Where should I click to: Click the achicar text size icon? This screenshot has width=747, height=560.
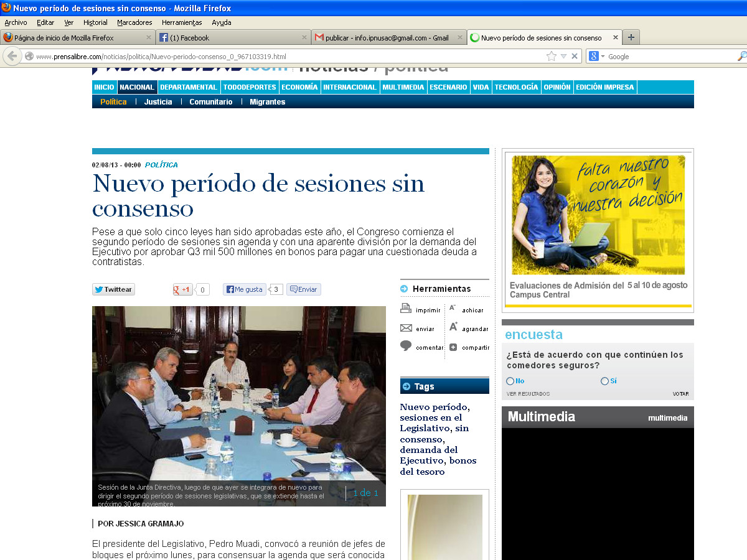coord(453,309)
